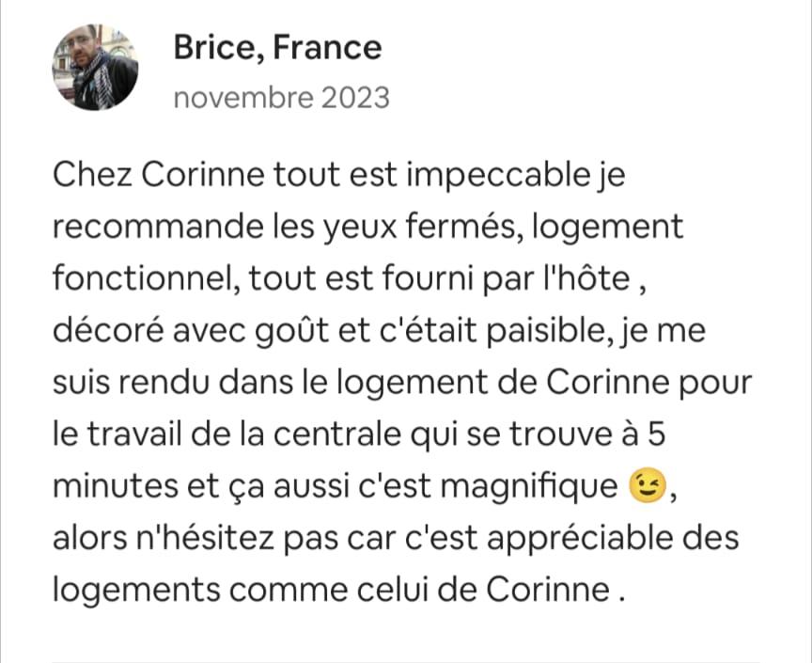Click the number 5 ending the line

click(x=656, y=434)
